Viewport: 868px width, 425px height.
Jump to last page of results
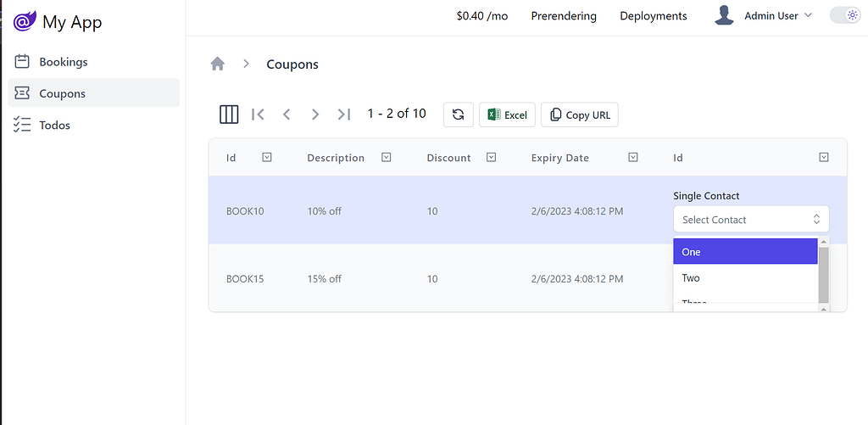click(343, 115)
